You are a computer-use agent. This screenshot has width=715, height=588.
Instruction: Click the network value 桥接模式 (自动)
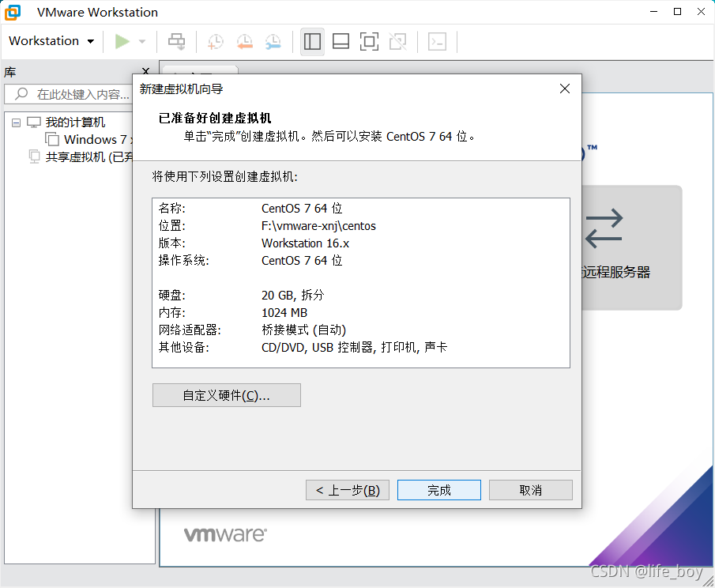coord(303,330)
